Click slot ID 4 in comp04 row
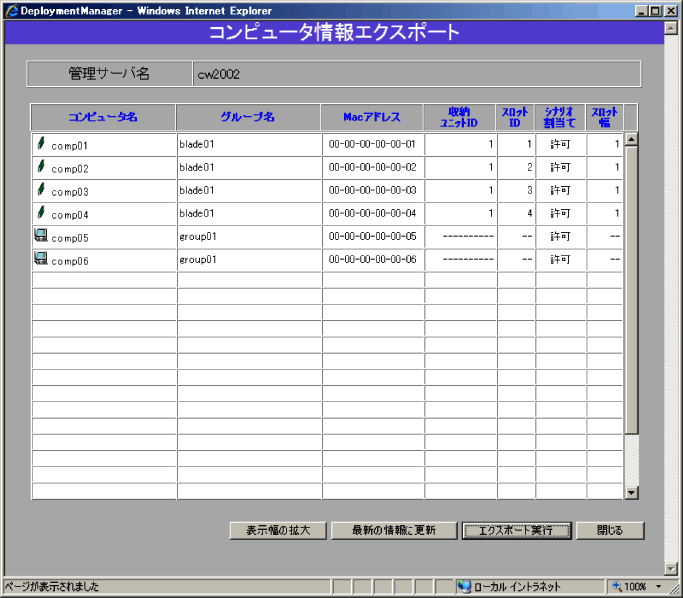Screen dimensions: 683x598 click(516, 214)
